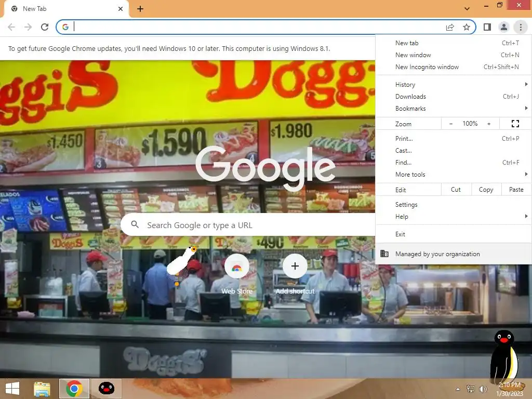This screenshot has width=532, height=399.
Task: Select New tab from the menu
Action: [x=454, y=43]
